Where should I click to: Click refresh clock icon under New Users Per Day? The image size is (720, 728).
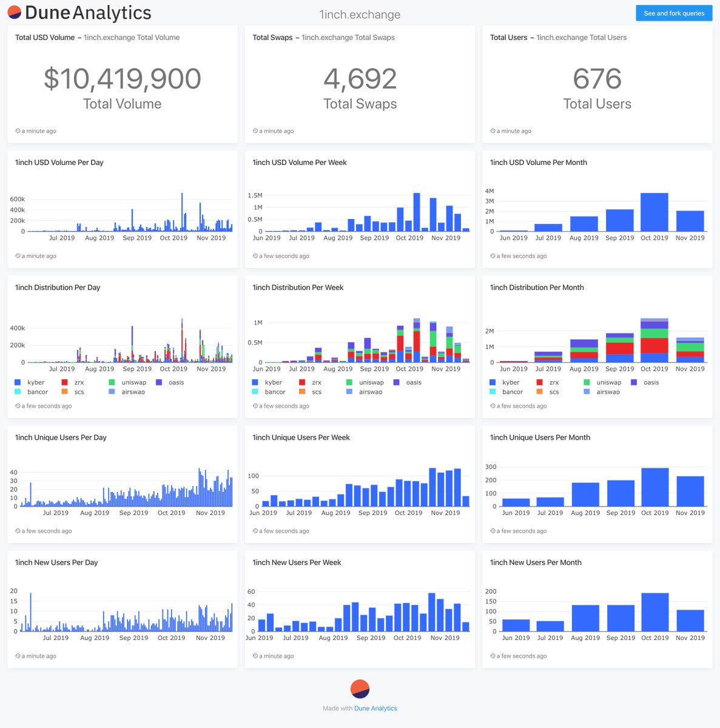click(x=18, y=656)
